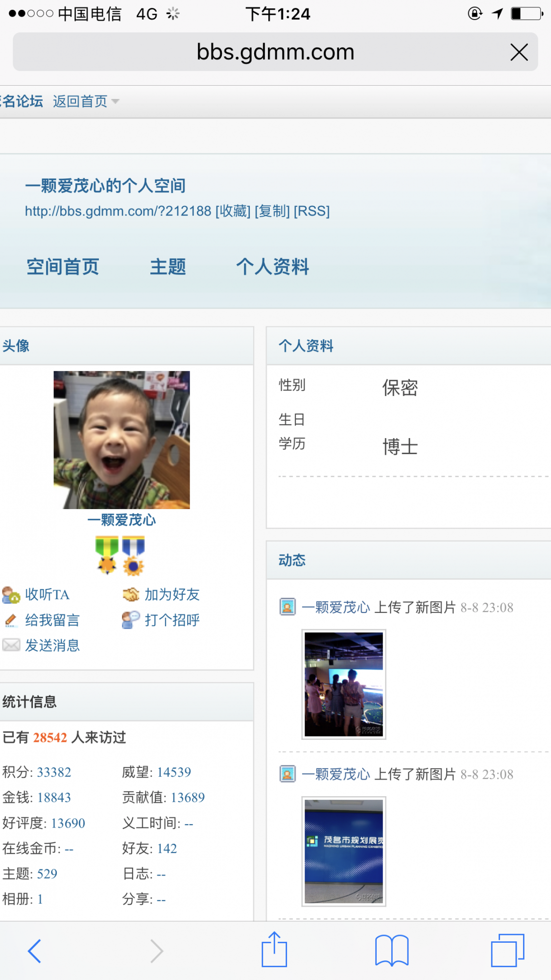This screenshot has width=551, height=980.
Task: Tap the Safari back arrow icon
Action: (34, 951)
